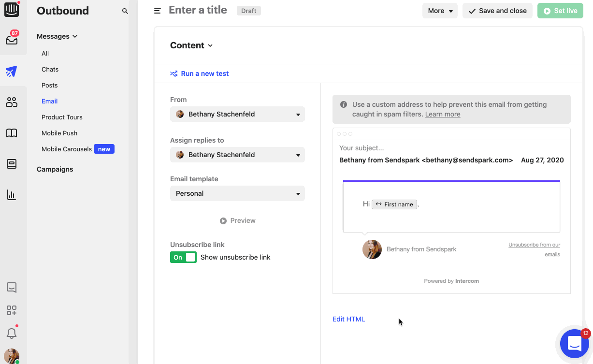Open the Intercom Messenger launcher bubble

tap(574, 344)
